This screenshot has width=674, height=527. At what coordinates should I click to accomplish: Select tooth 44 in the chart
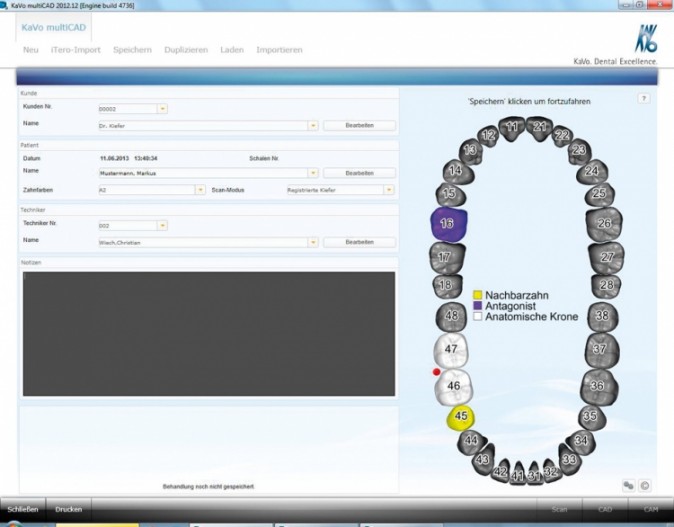pyautogui.click(x=472, y=441)
